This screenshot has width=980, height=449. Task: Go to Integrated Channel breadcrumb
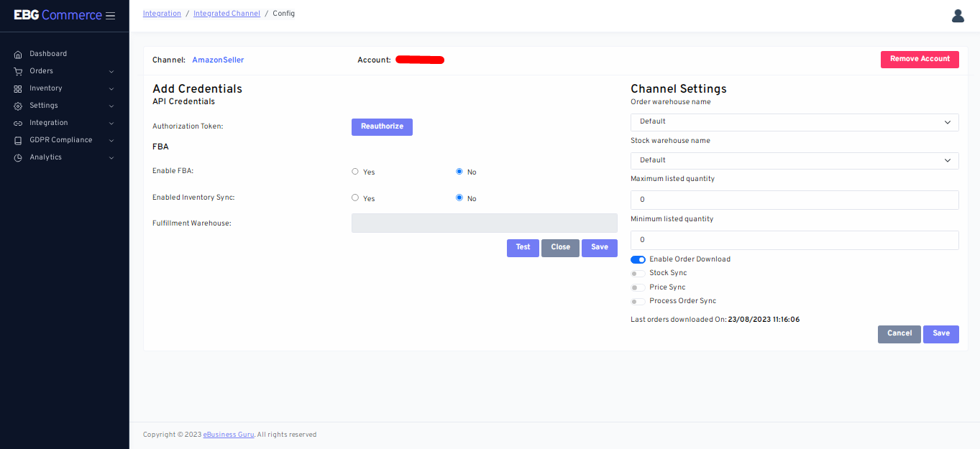point(226,14)
